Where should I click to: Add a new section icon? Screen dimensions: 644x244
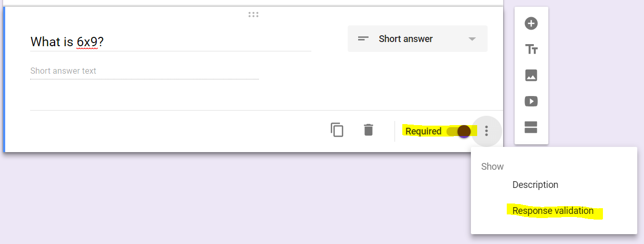click(x=531, y=127)
